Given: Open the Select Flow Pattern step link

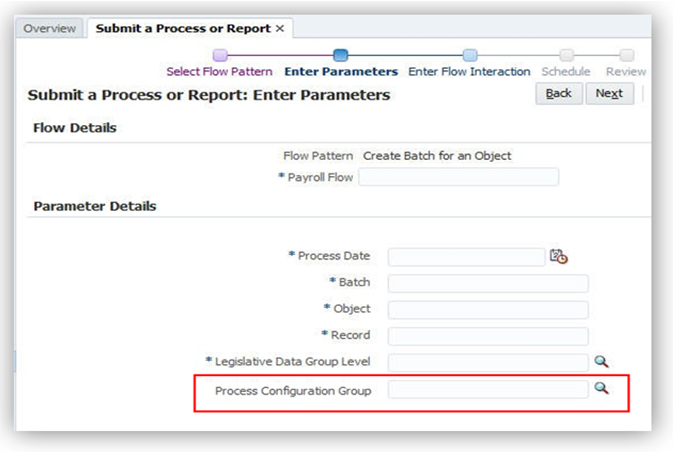Looking at the screenshot, I should pyautogui.click(x=219, y=72).
